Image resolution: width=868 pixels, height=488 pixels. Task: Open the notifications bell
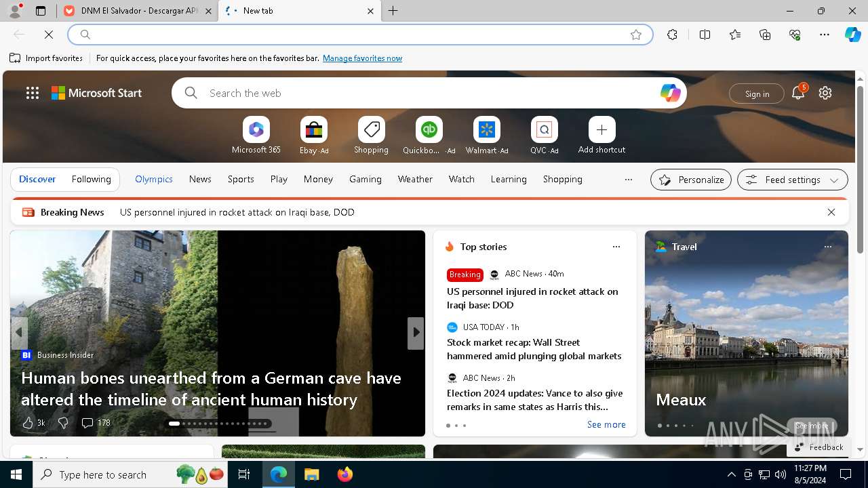pos(798,93)
